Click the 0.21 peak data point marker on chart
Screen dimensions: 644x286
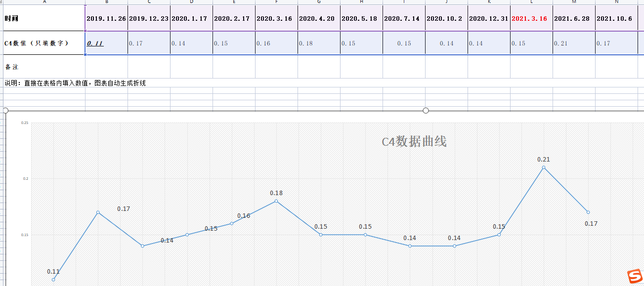click(x=544, y=167)
